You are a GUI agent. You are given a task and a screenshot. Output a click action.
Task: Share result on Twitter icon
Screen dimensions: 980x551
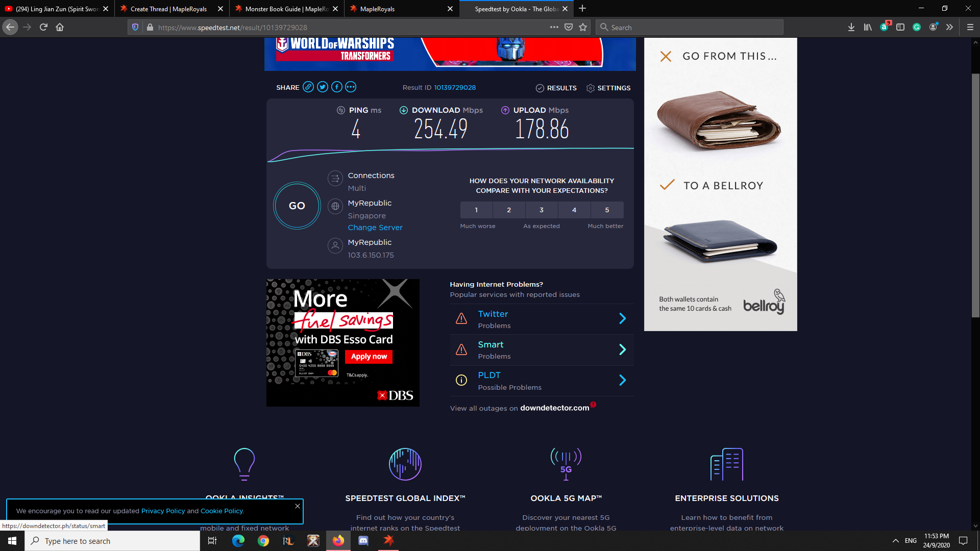pos(323,87)
